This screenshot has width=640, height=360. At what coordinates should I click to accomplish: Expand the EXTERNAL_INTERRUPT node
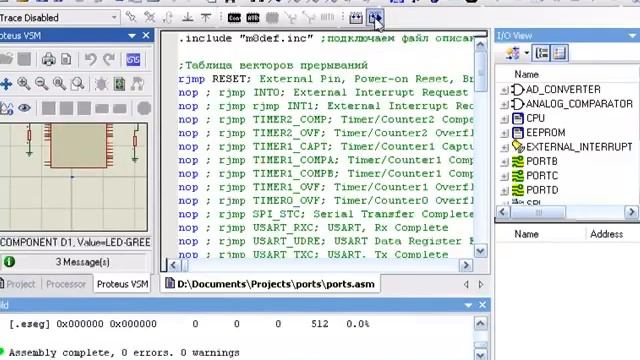[504, 147]
